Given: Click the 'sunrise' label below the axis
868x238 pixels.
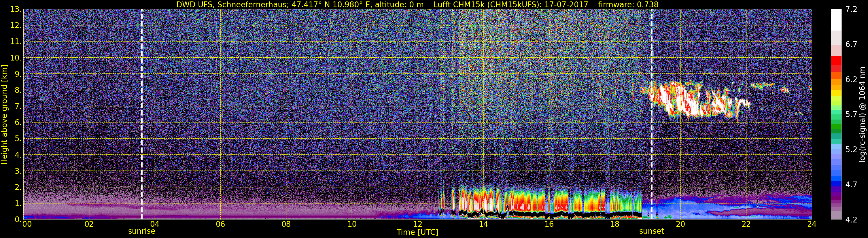Looking at the screenshot, I should pos(141,231).
